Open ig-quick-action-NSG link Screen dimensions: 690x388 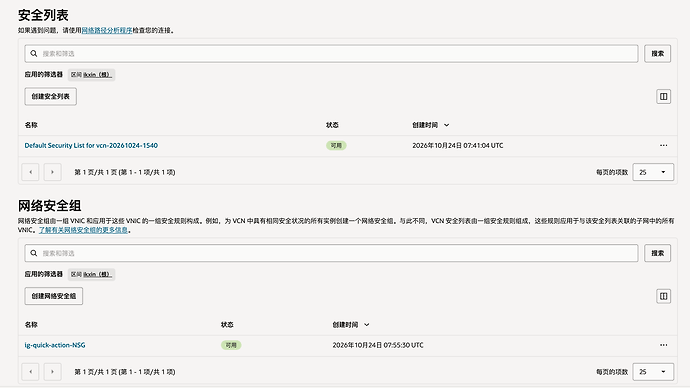pos(55,345)
